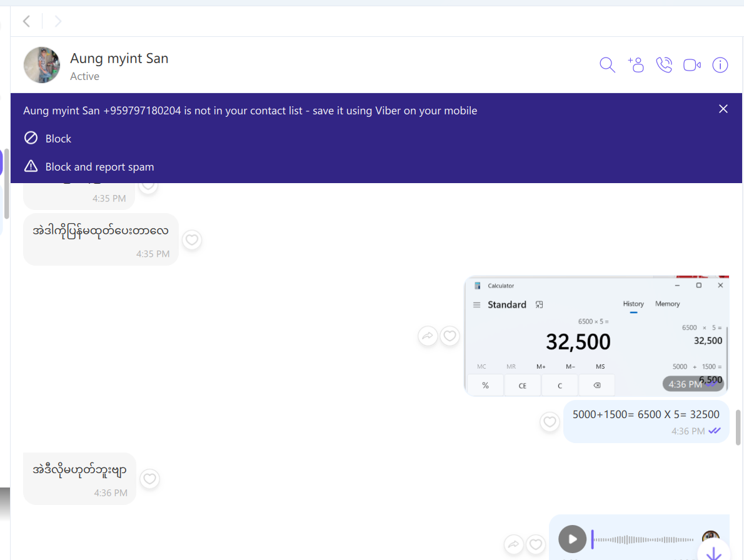This screenshot has height=560, width=744.
Task: Play the voice message
Action: point(572,539)
